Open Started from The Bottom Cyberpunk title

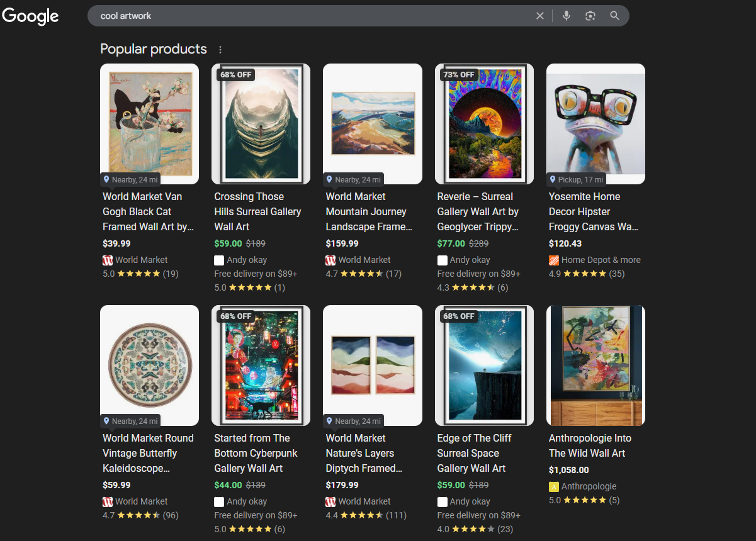coord(256,453)
